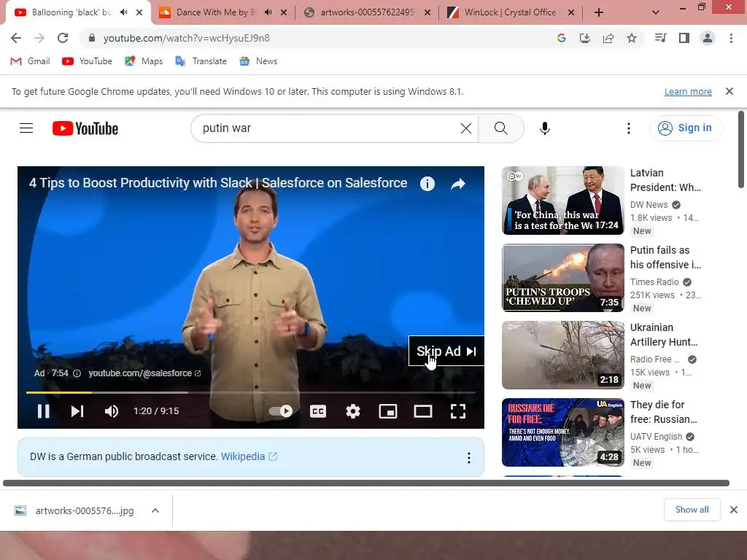Open the Ad information icon near Ad 7:54
The width and height of the screenshot is (747, 560).
point(77,373)
